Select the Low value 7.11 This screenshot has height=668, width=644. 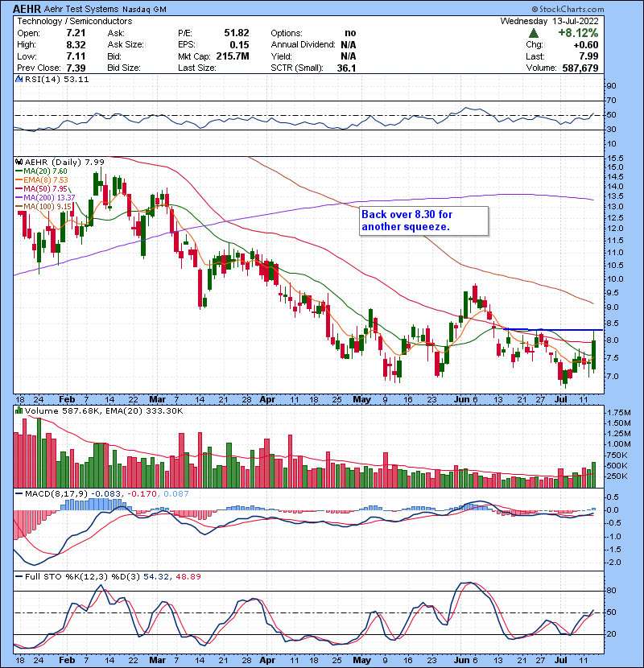76,56
